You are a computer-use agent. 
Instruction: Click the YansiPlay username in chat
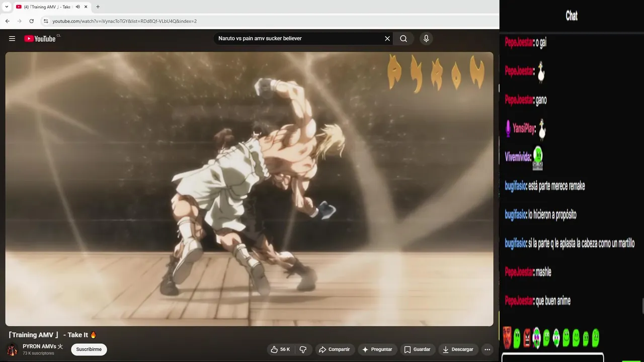(524, 129)
